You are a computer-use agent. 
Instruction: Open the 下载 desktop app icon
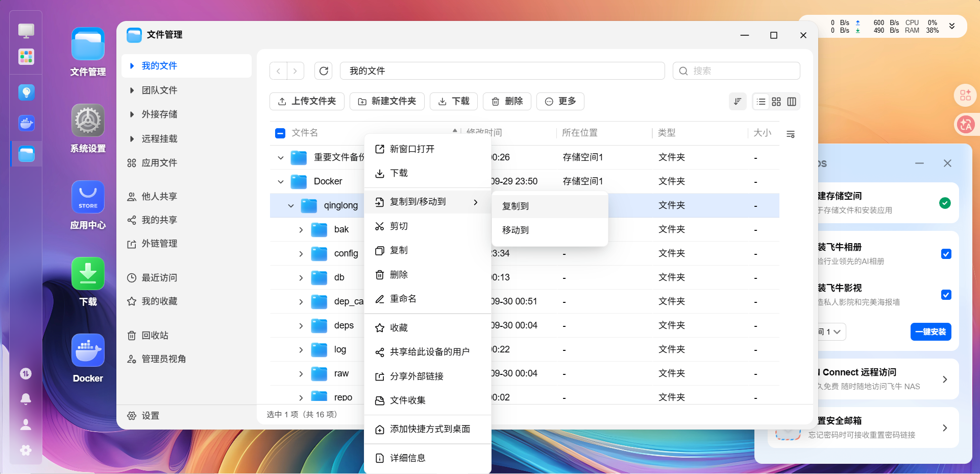click(x=88, y=274)
